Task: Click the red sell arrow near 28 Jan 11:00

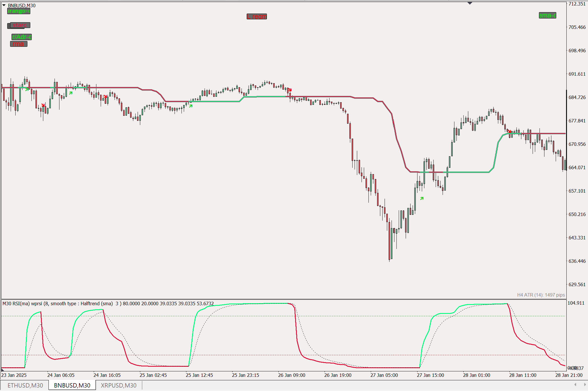Action: tap(510, 131)
